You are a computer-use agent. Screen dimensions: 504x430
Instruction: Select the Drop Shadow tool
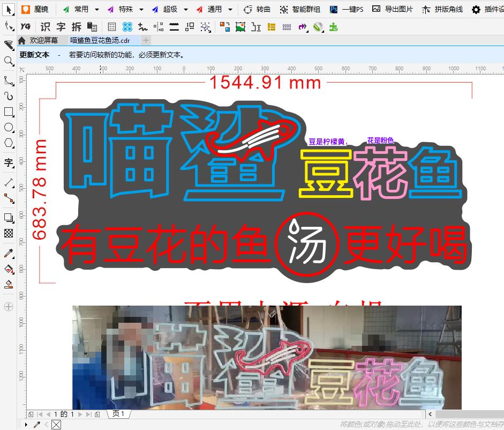click(9, 218)
